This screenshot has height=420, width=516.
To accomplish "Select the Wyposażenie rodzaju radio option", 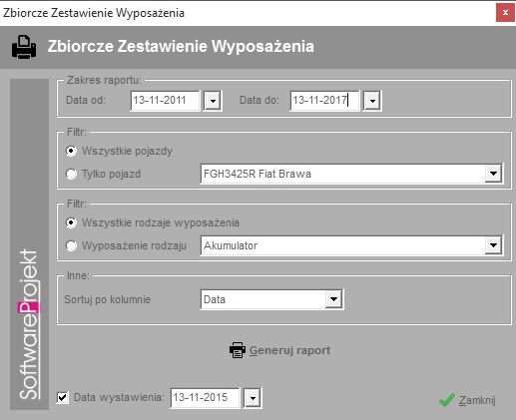I will [71, 245].
